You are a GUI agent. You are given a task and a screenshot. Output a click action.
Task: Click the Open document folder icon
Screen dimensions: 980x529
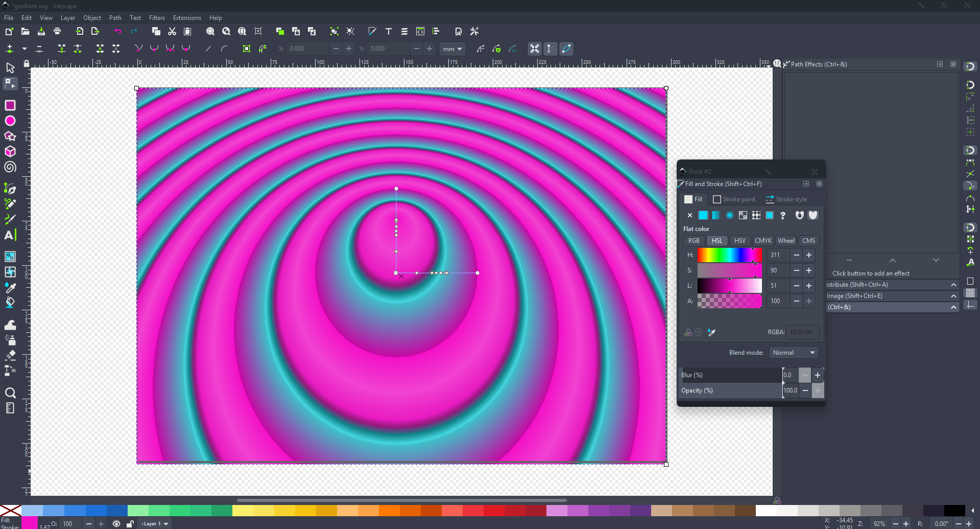pyautogui.click(x=25, y=32)
